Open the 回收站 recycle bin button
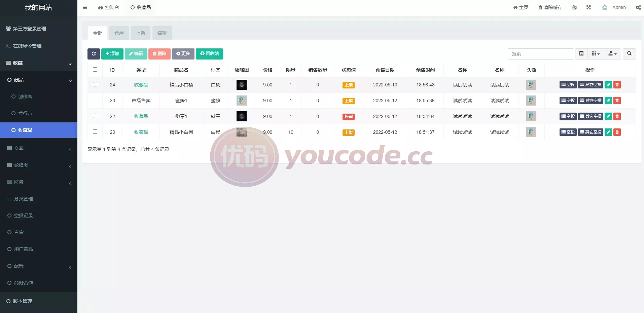The height and width of the screenshot is (313, 644). [x=209, y=54]
